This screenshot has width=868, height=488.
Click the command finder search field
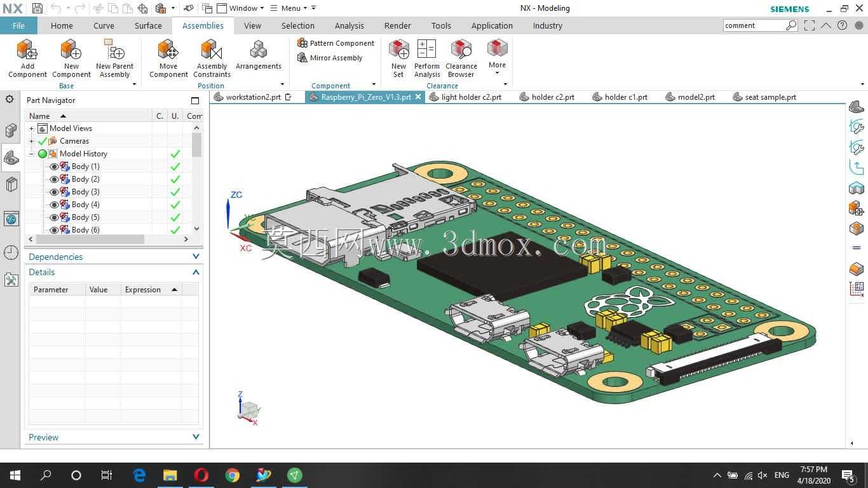pos(754,25)
